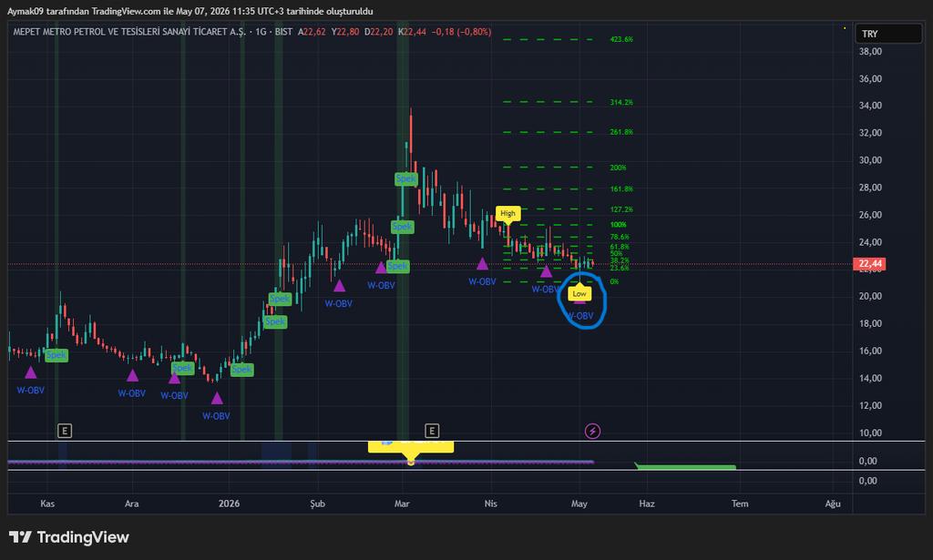Click the 314.2% Fibonacci level label
Screen dimensions: 933x560
[x=621, y=102]
